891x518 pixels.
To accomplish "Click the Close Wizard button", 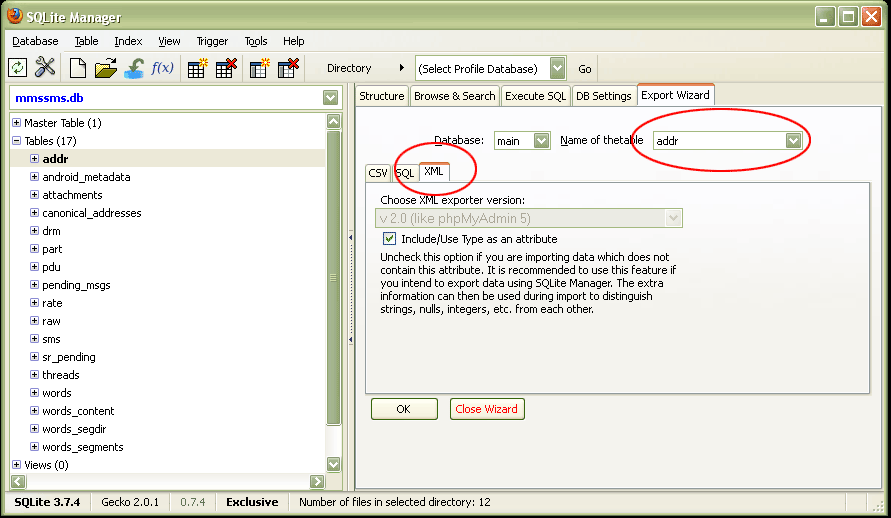I will (487, 409).
